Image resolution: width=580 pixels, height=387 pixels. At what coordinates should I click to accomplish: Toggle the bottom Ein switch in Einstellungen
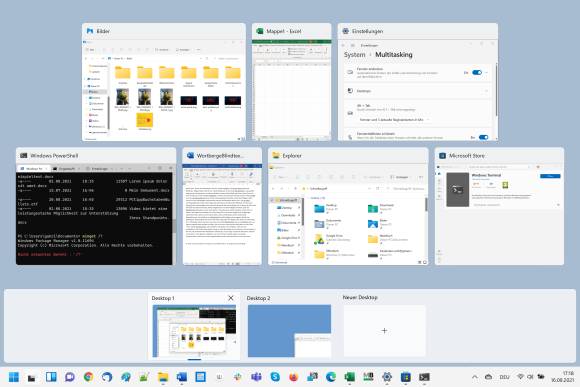point(483,137)
